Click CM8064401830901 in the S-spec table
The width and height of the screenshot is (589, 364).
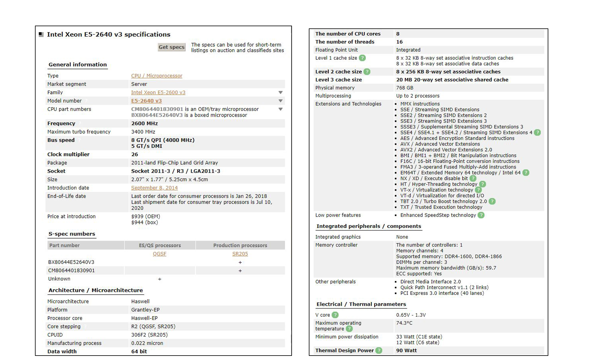[71, 271]
